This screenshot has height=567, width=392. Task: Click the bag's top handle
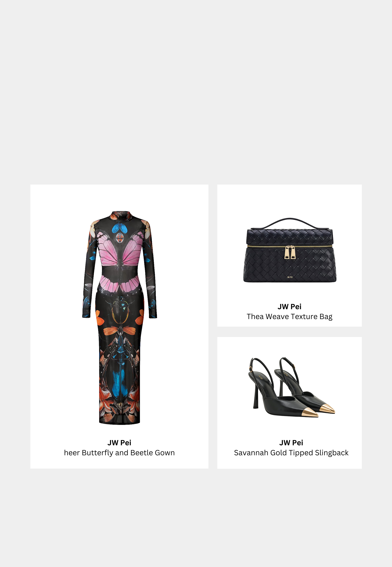tap(290, 223)
